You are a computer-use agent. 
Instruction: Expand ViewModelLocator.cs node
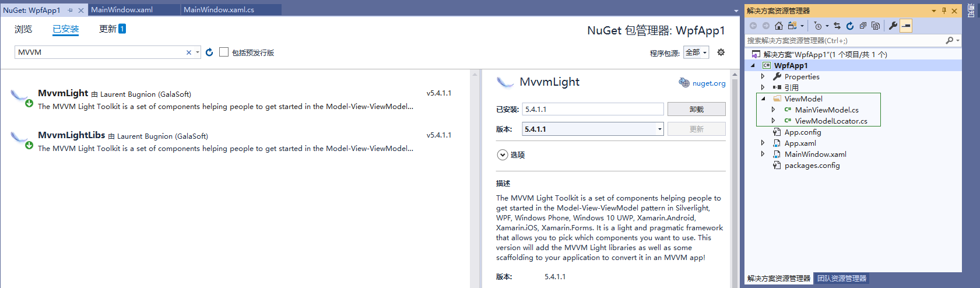tap(774, 121)
